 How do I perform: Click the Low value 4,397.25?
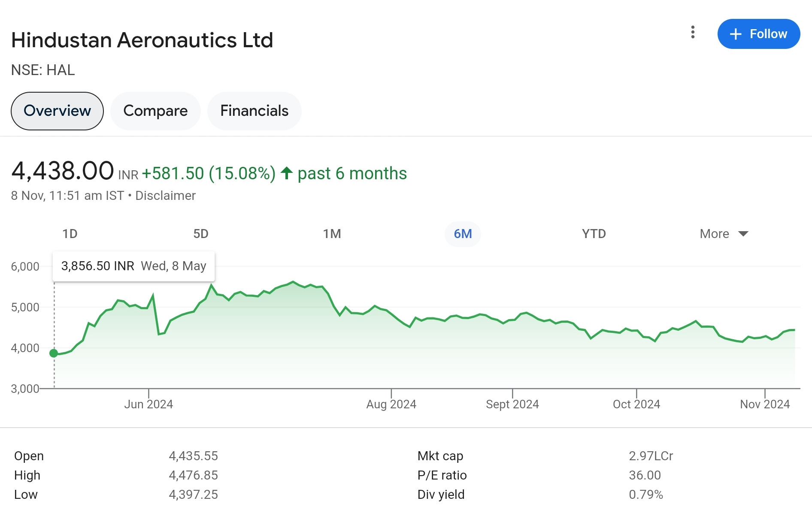[193, 494]
